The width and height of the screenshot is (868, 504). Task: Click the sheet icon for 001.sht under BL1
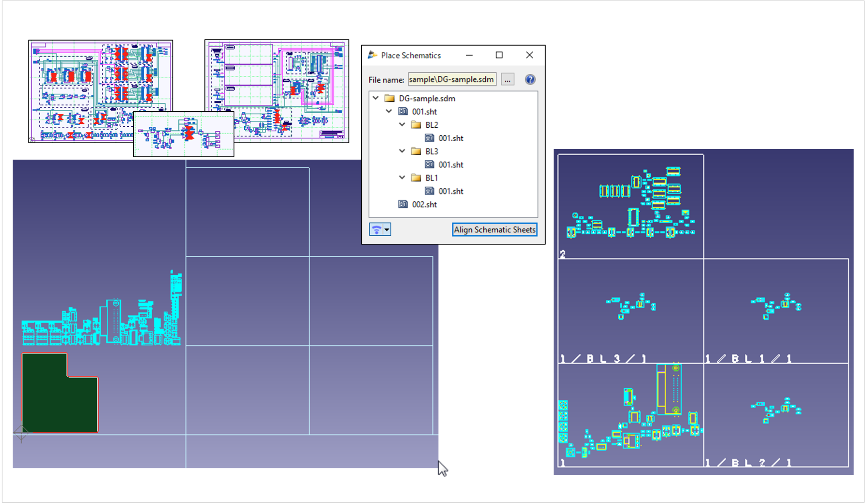[x=429, y=191]
